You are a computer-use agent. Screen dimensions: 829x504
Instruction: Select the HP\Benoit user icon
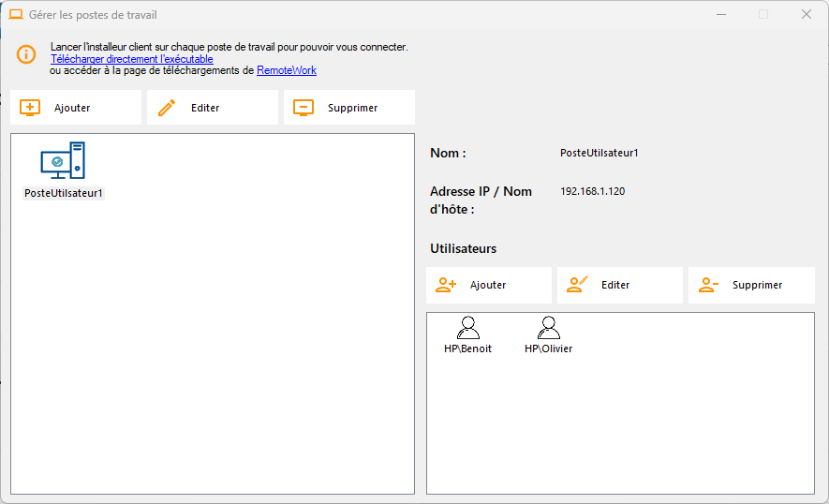point(467,328)
